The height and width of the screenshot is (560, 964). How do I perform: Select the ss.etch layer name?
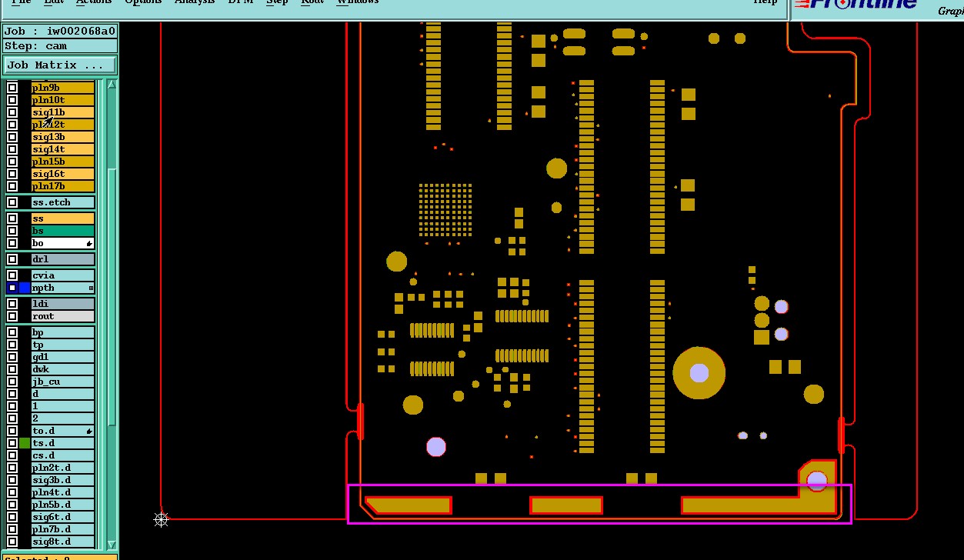coord(62,202)
